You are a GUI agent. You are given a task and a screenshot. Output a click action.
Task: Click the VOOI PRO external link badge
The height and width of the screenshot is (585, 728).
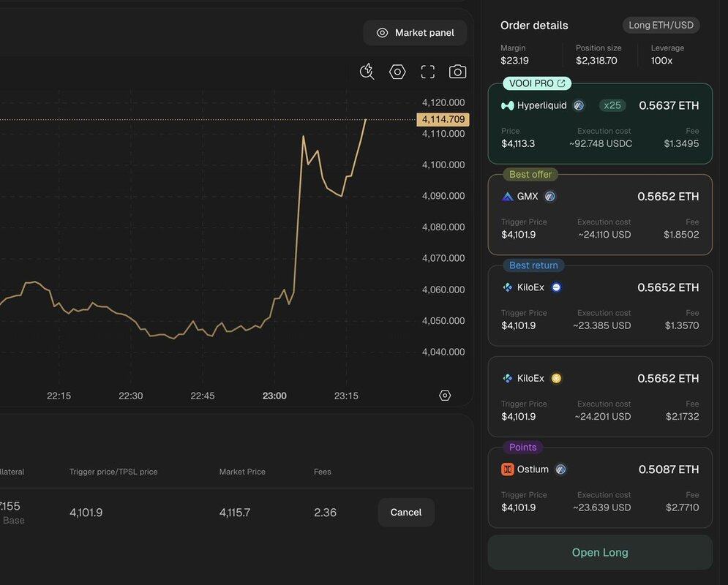tap(537, 83)
